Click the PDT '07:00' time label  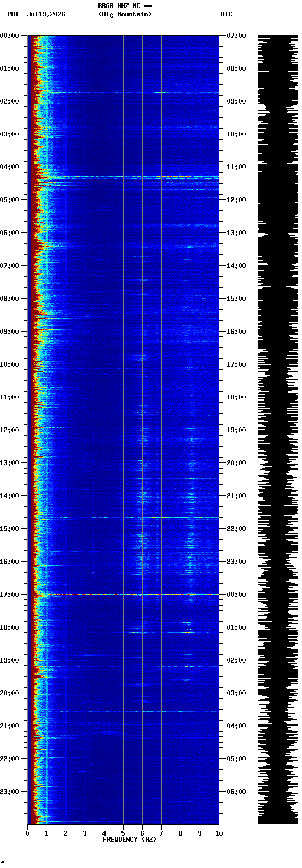pos(9,266)
